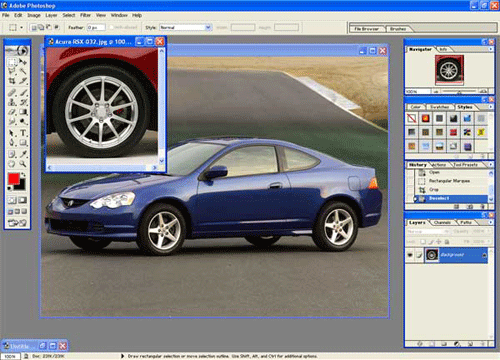Select New Selection mode in options bar
The image size is (500, 360).
pyautogui.click(x=34, y=27)
